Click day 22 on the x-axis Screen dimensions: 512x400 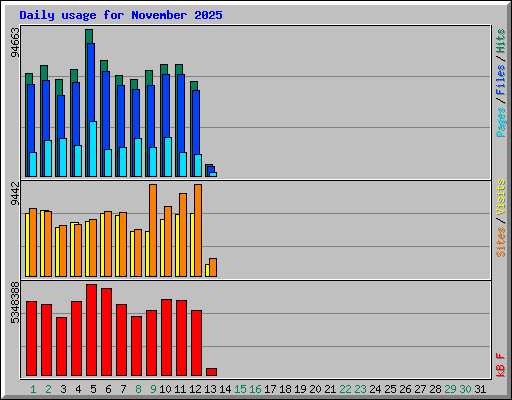[x=345, y=389]
